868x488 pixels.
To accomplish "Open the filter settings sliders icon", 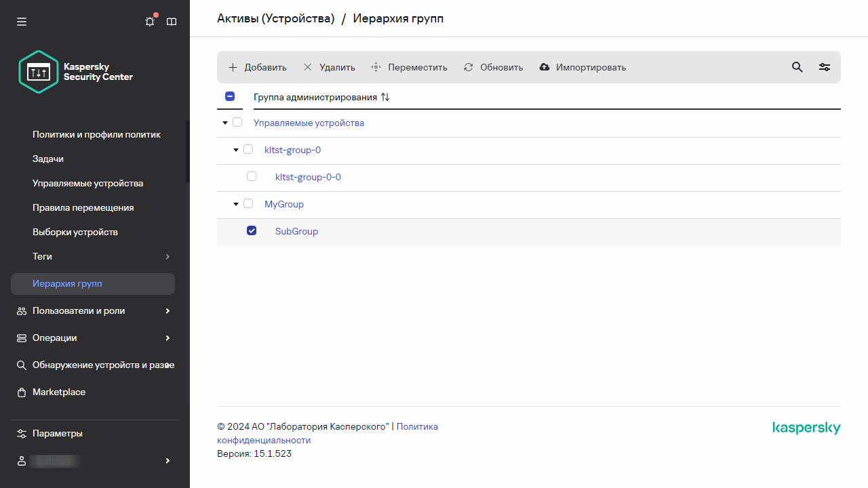I will (x=825, y=67).
